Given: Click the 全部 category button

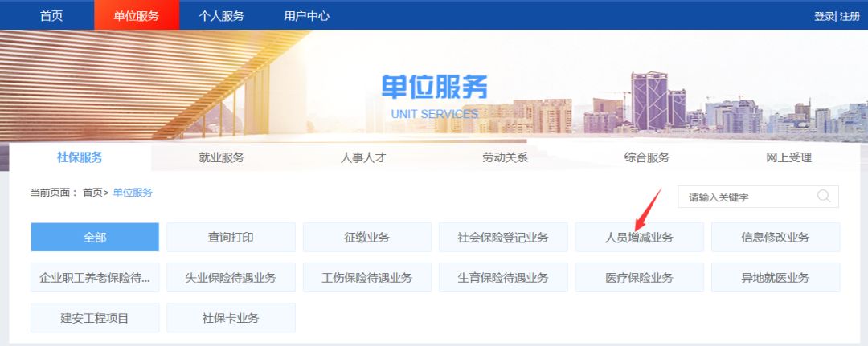Looking at the screenshot, I should (95, 237).
